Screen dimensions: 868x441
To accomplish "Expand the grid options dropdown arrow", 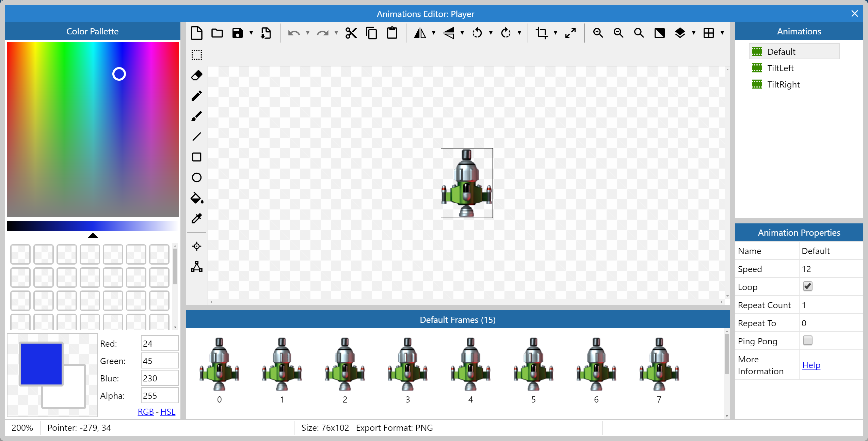I will pos(722,33).
